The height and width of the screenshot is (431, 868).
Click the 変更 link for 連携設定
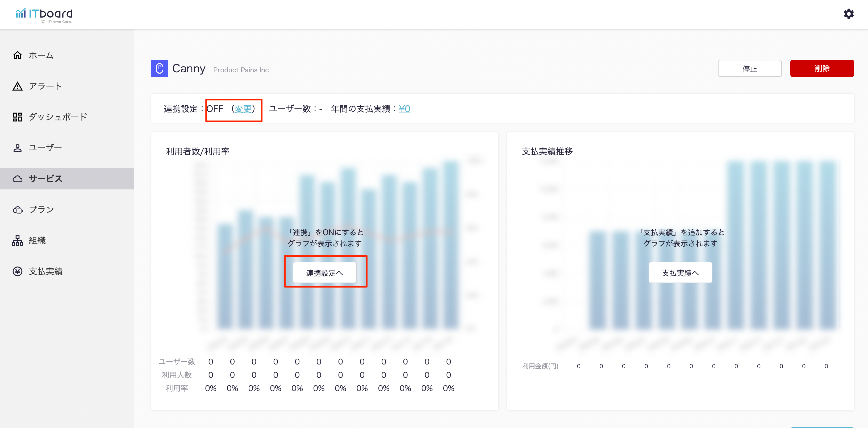[243, 109]
